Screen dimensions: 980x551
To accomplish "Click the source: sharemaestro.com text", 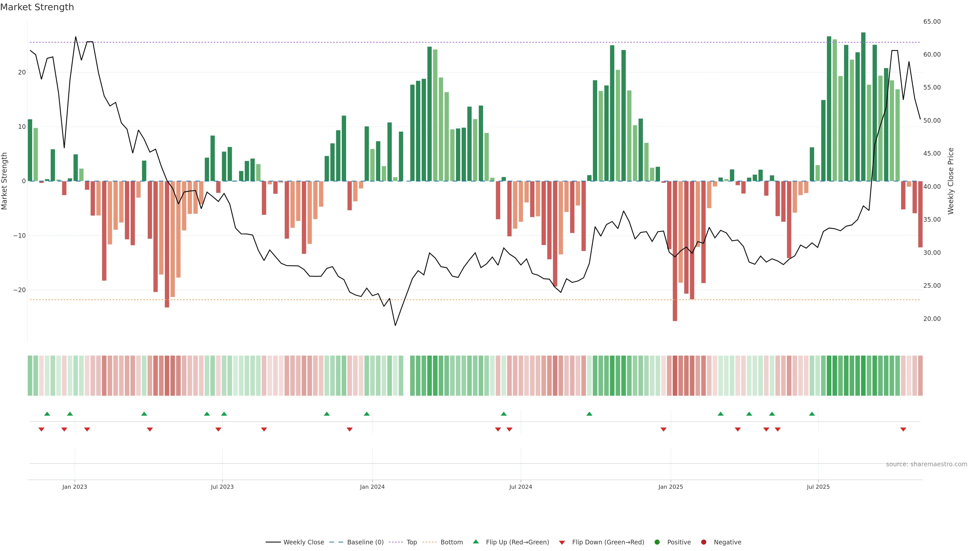I will [926, 464].
